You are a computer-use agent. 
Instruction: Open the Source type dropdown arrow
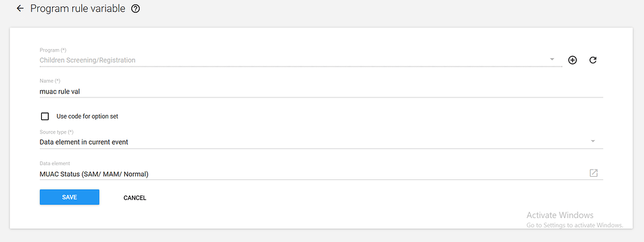[x=593, y=141]
